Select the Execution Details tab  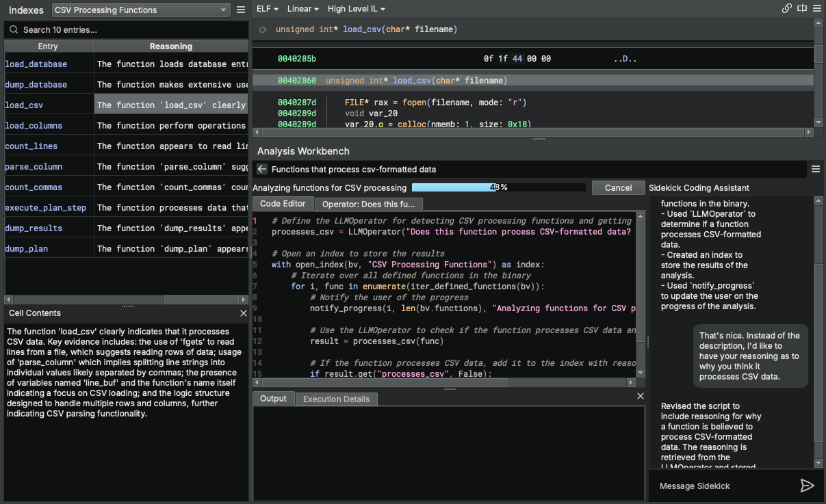(336, 399)
